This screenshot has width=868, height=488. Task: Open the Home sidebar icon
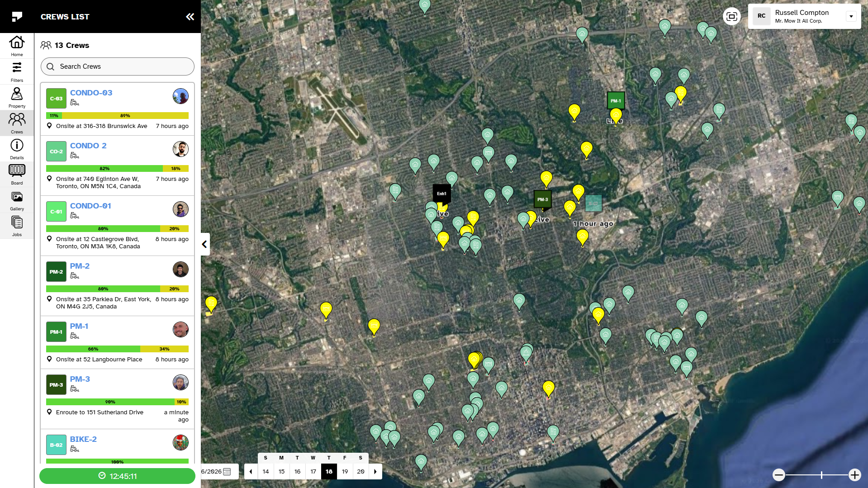coord(17,46)
